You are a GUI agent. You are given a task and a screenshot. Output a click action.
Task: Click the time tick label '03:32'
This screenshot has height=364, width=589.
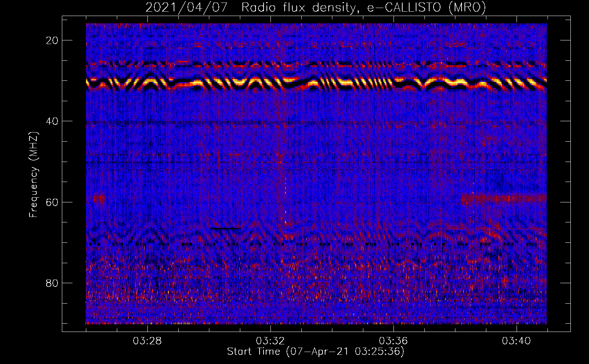coord(270,341)
